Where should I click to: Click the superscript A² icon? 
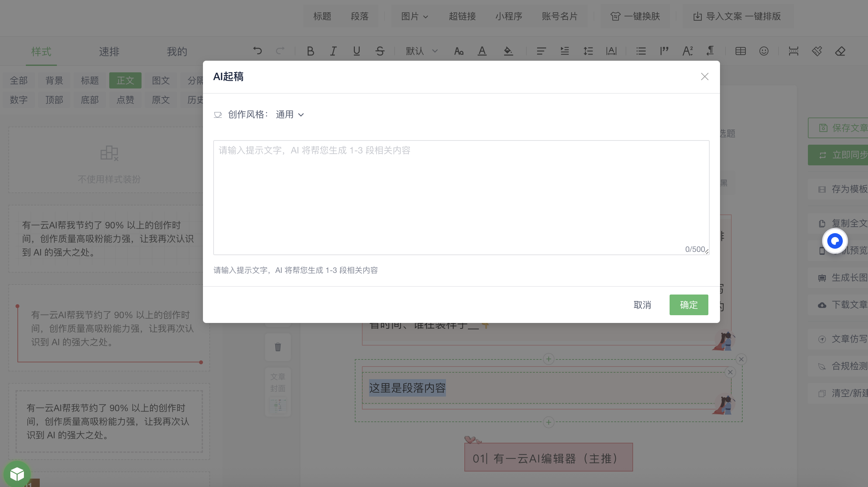[x=687, y=51]
